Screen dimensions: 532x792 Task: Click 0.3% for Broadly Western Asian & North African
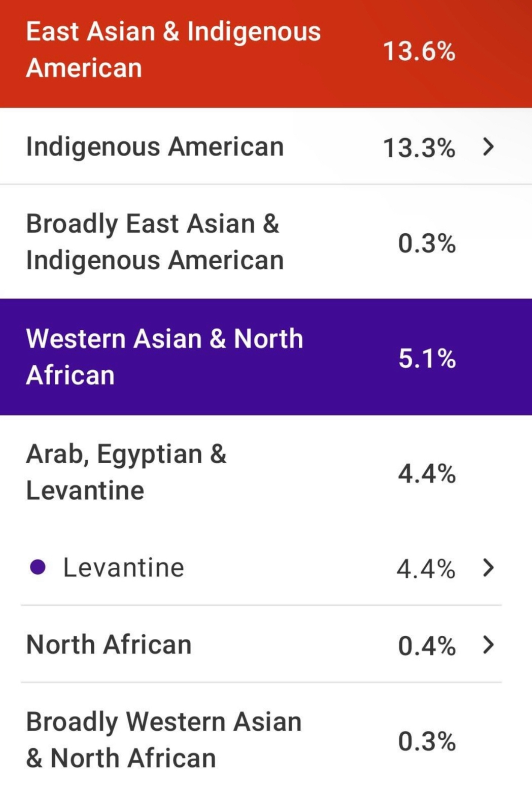[x=427, y=741]
